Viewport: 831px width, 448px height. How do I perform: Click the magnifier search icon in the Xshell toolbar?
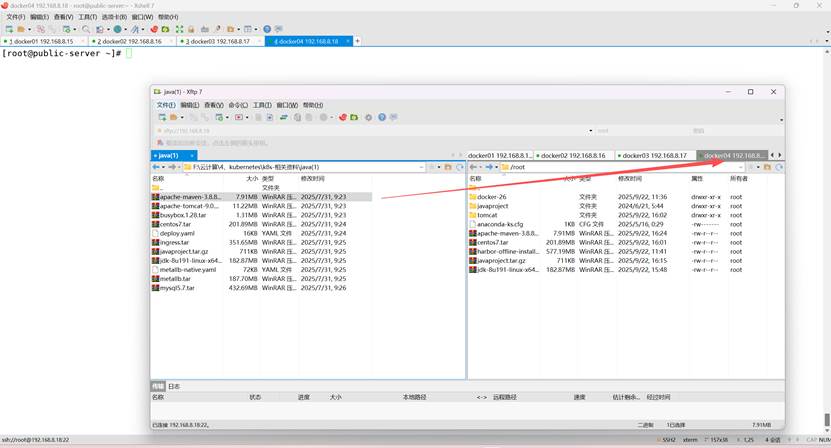[86, 29]
